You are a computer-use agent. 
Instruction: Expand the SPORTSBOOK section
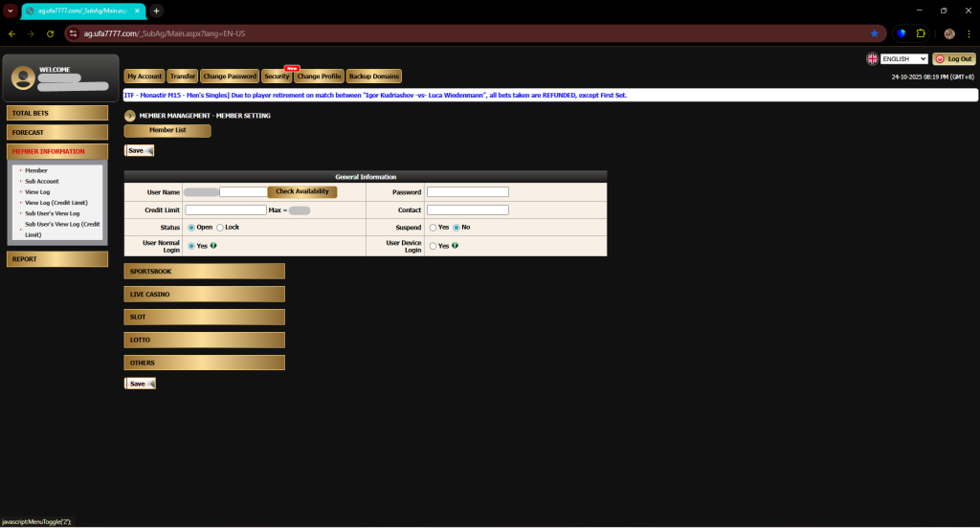(205, 272)
